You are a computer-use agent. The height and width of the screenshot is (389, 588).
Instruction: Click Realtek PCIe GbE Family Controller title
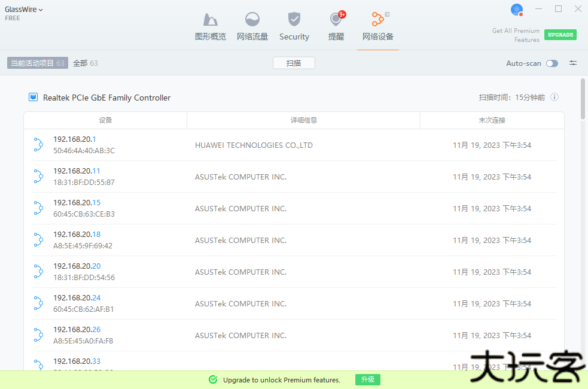coord(107,98)
